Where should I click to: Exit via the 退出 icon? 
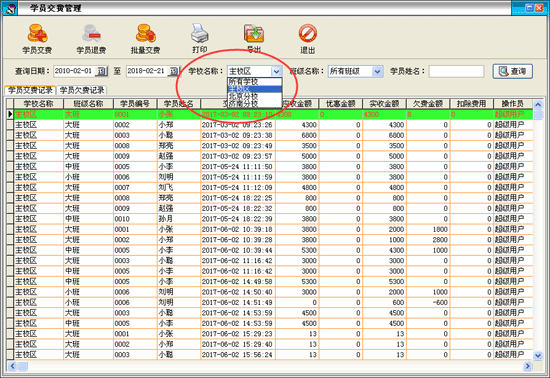[308, 39]
